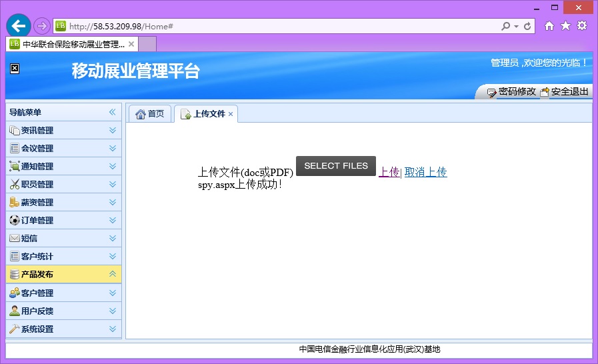Open the 资讯管理 menu label
Viewport: 598px width, 364px height.
point(37,131)
